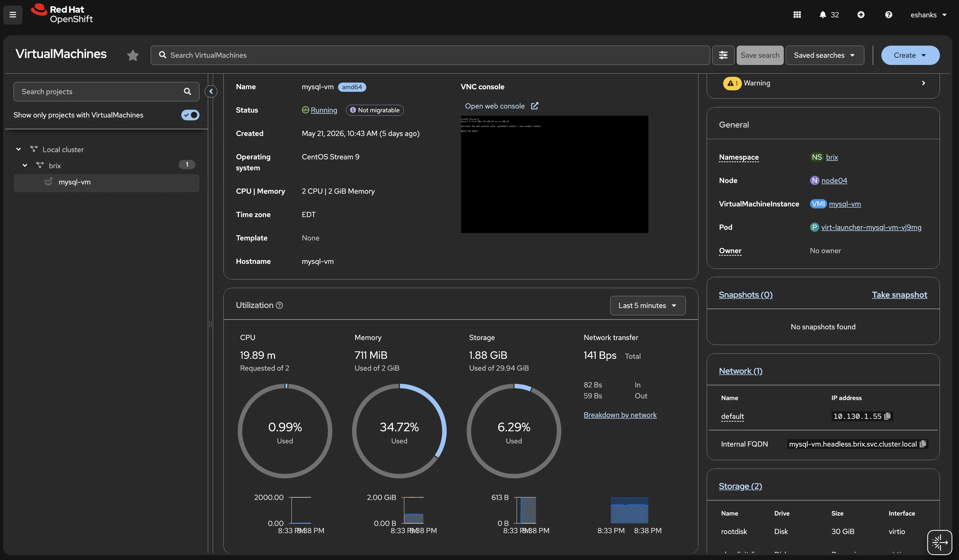
Task: Click the CPU 0.99% utilization donut
Action: [x=285, y=431]
